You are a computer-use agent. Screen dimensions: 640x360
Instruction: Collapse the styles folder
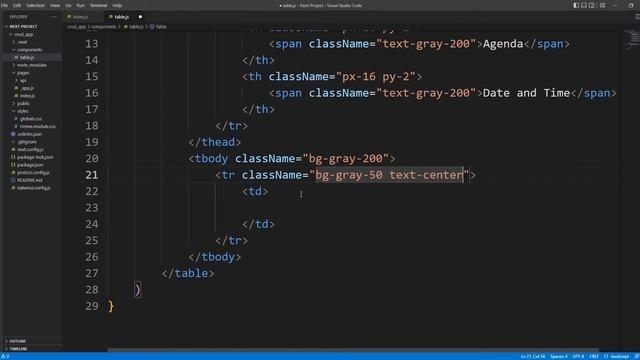[23, 111]
